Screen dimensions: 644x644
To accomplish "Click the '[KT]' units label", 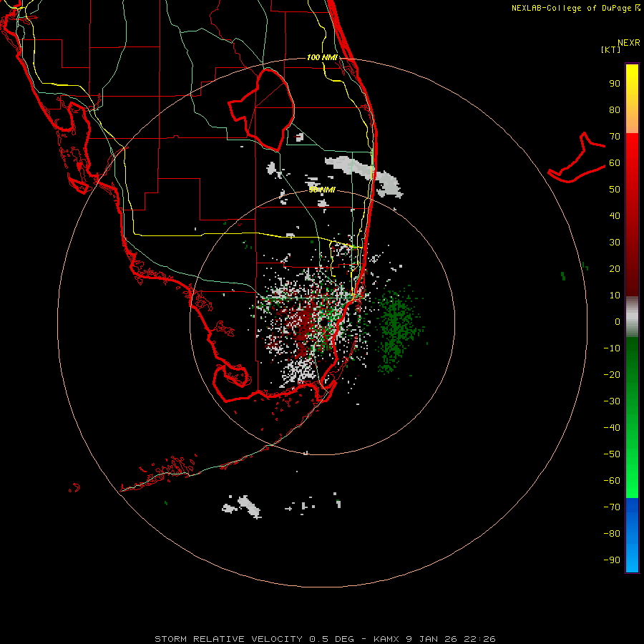I will coord(610,49).
